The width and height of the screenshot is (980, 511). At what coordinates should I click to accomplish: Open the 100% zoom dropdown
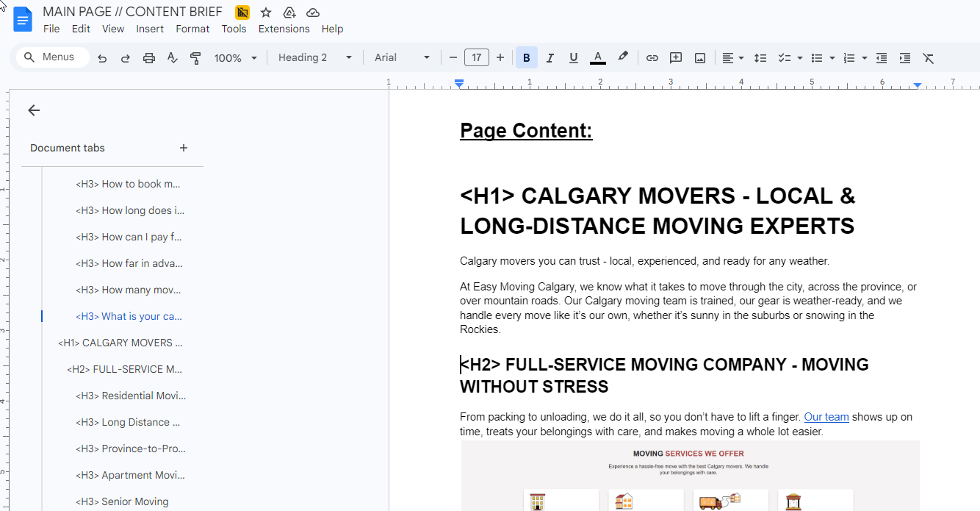236,58
